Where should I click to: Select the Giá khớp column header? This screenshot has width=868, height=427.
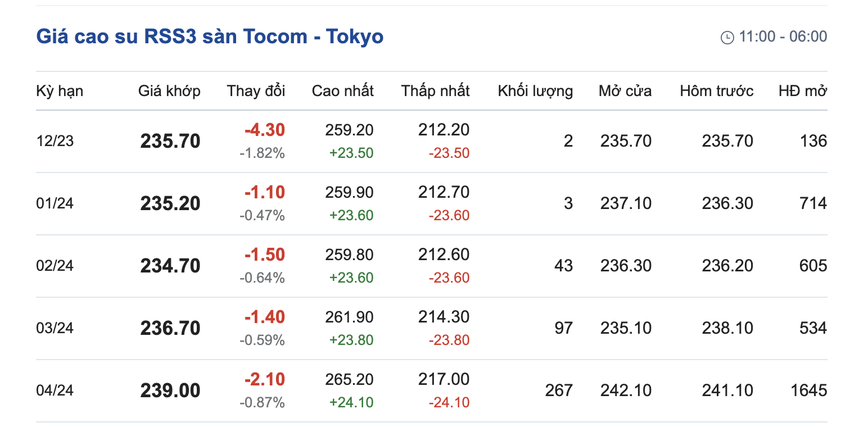point(169,91)
